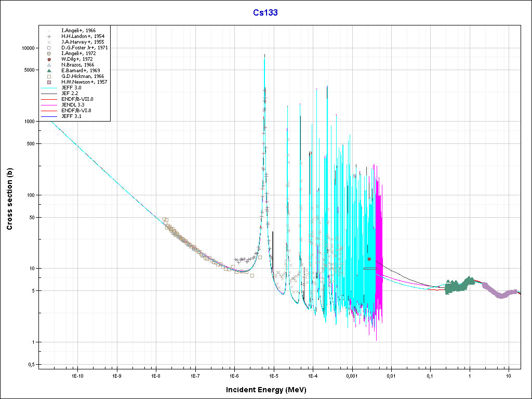Click the plus marker for H.H.Landon+, 1954
532x399 pixels.
[48, 36]
